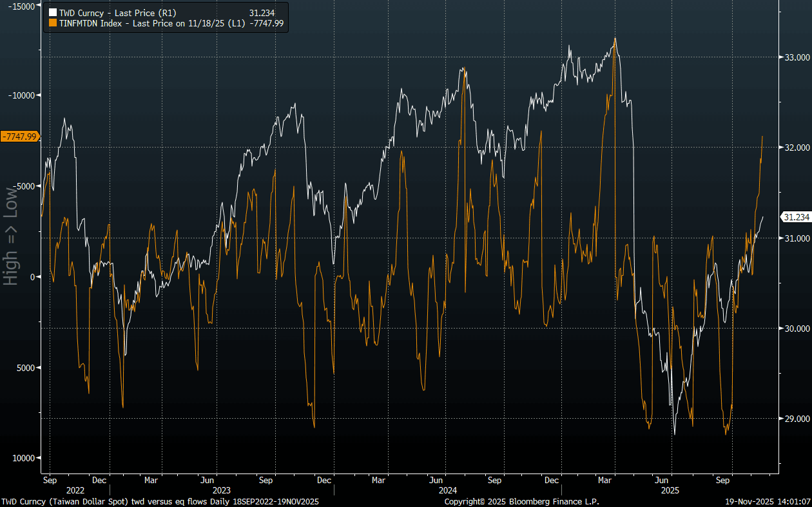Image resolution: width=812 pixels, height=507 pixels.
Task: Click the 33.000 tick on right axis
Action: (x=795, y=57)
